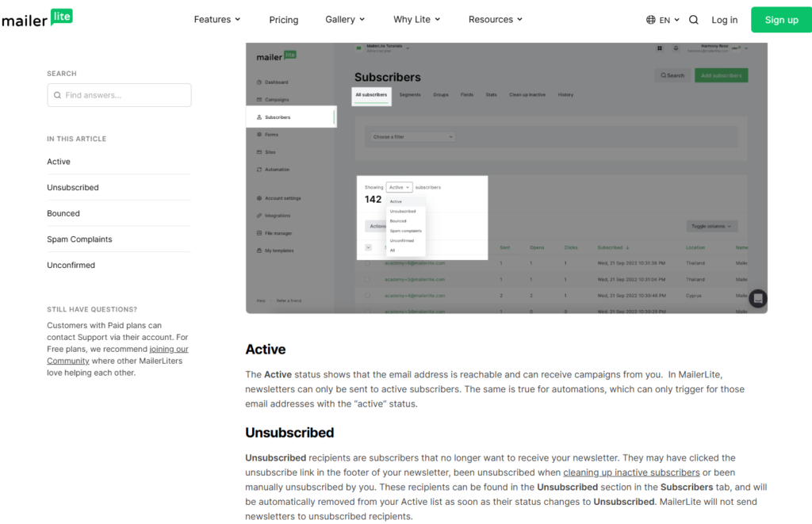The image size is (812, 524).
Task: Select Unconfirmed in the status dropdown list
Action: (x=402, y=241)
